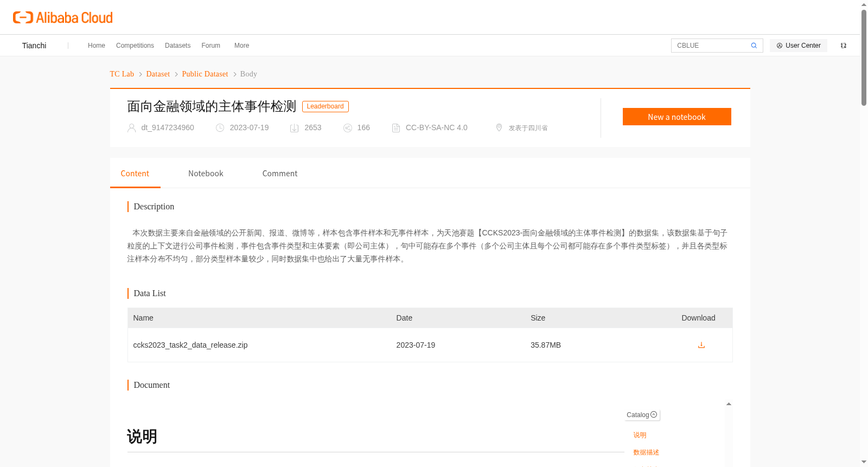
Task: Open the More menu in the navigation bar
Action: (x=242, y=46)
